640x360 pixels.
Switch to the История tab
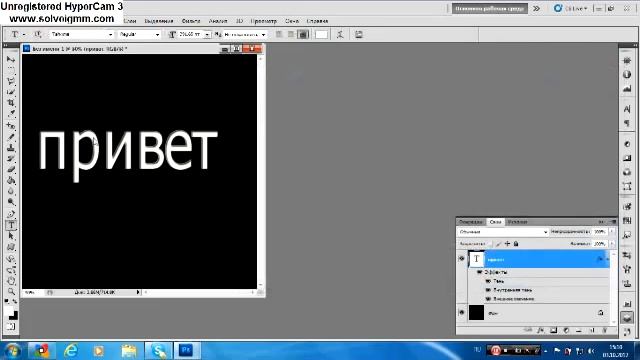(x=517, y=222)
